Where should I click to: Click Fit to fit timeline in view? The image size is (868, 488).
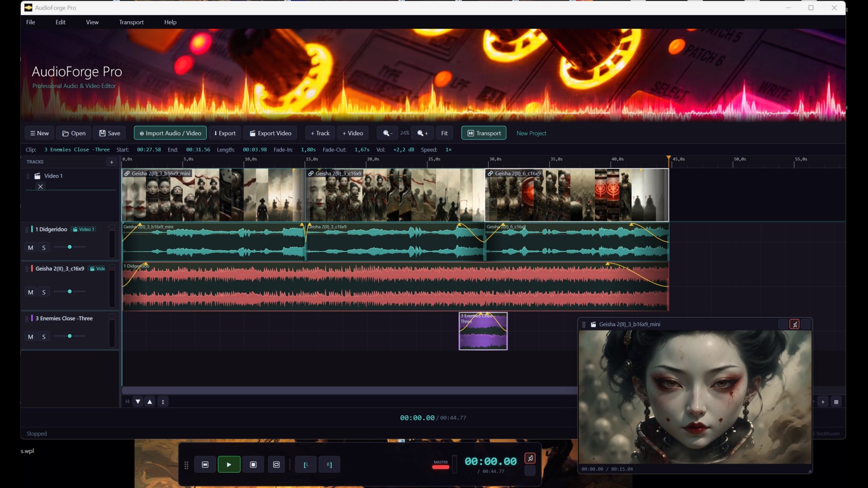pos(444,133)
